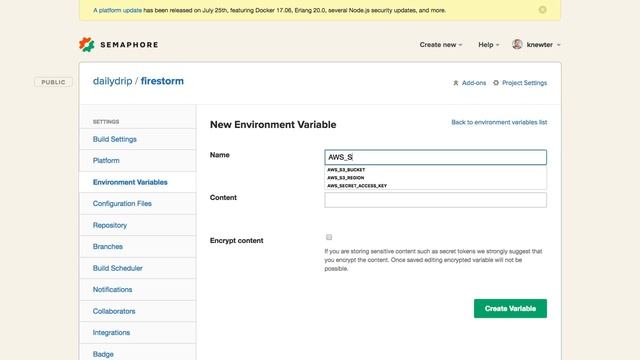Open the knewter user avatar
The image size is (640, 360).
[x=517, y=44]
